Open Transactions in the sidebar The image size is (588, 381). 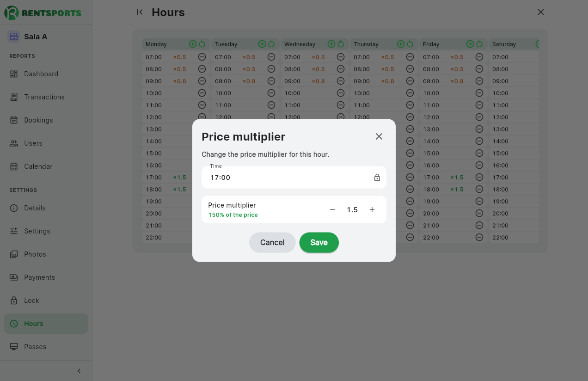click(x=46, y=97)
